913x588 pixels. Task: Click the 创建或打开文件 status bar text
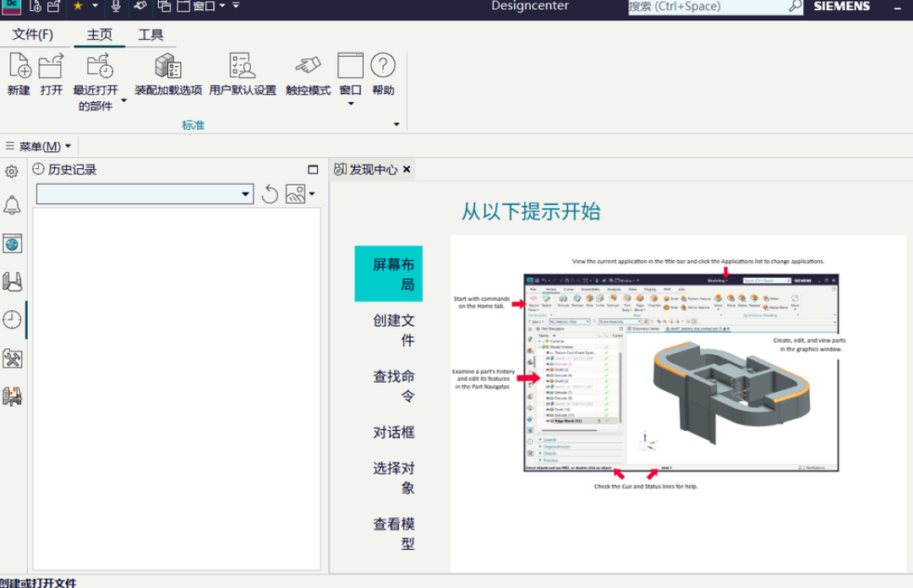(x=38, y=582)
